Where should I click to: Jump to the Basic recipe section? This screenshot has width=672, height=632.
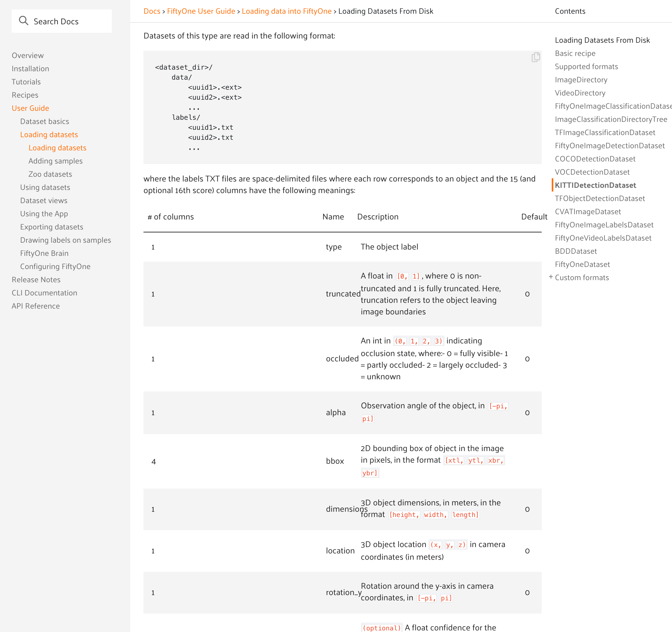coord(575,53)
